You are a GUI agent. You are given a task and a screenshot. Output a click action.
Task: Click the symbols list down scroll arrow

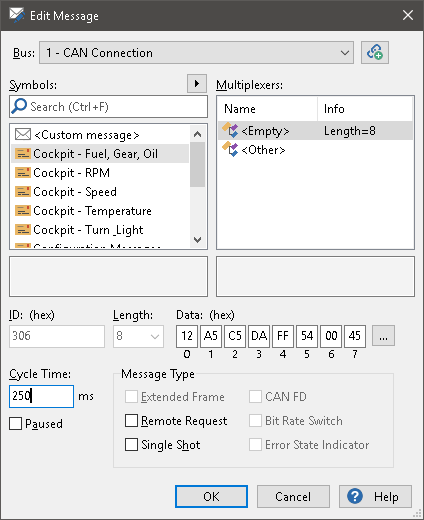click(x=197, y=240)
